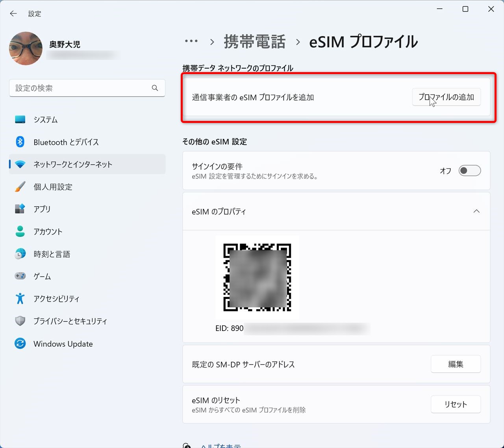This screenshot has width=504, height=448.
Task: Maximize the Settings window
Action: (465, 9)
